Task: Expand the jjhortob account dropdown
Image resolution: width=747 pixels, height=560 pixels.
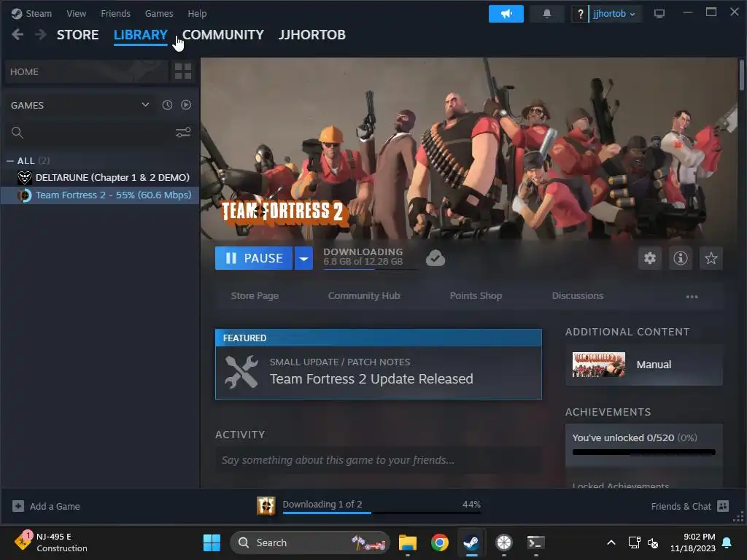Action: tap(614, 14)
